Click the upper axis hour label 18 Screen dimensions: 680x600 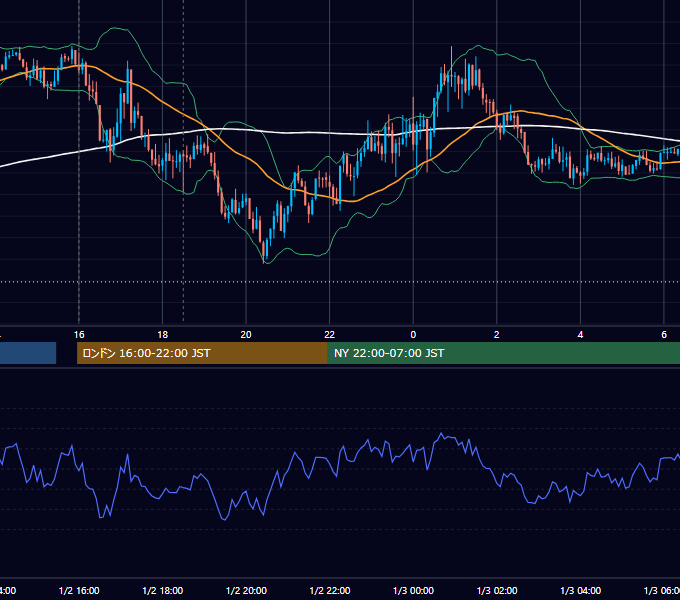tap(163, 335)
